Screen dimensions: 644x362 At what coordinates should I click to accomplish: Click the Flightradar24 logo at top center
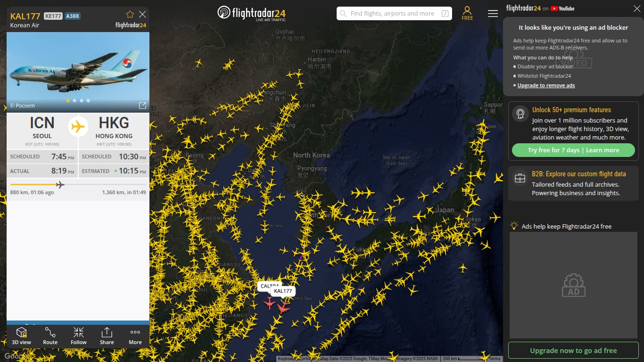pyautogui.click(x=251, y=13)
